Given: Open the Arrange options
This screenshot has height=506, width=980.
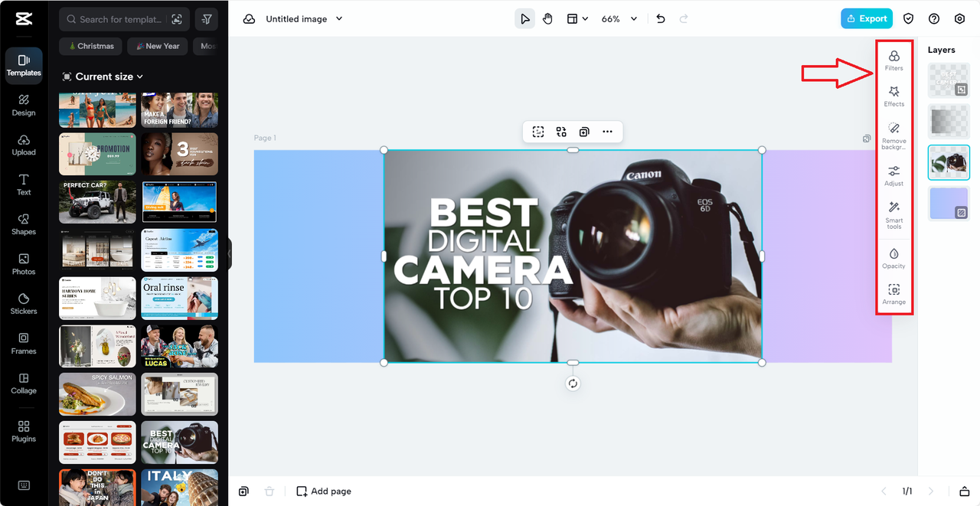Looking at the screenshot, I should click(x=893, y=294).
